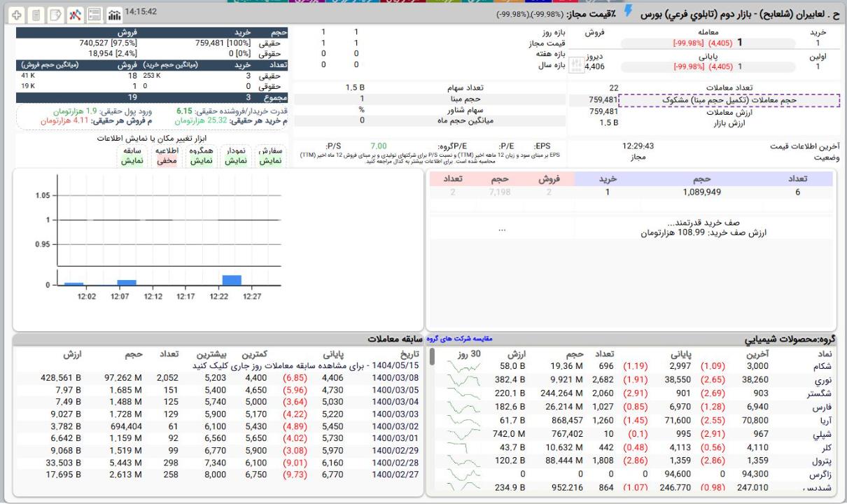Click the blue lightning bolt icon
Screen dimensions: 847x504
point(628,11)
